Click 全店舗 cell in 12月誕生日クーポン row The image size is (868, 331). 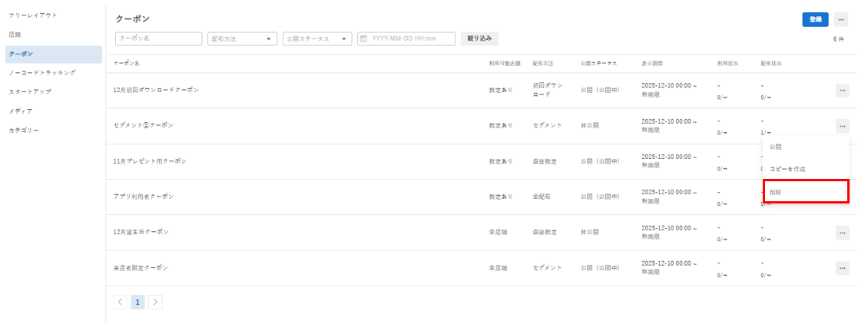(499, 232)
